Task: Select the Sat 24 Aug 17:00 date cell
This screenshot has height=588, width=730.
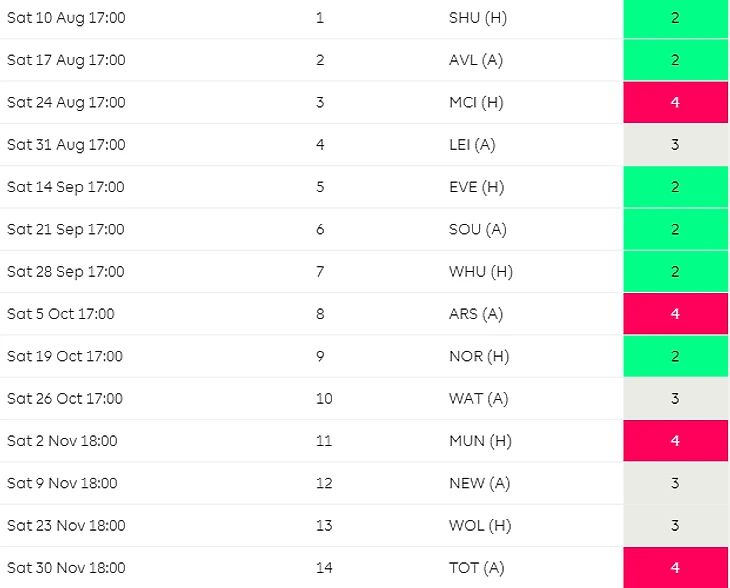Action: [66, 102]
